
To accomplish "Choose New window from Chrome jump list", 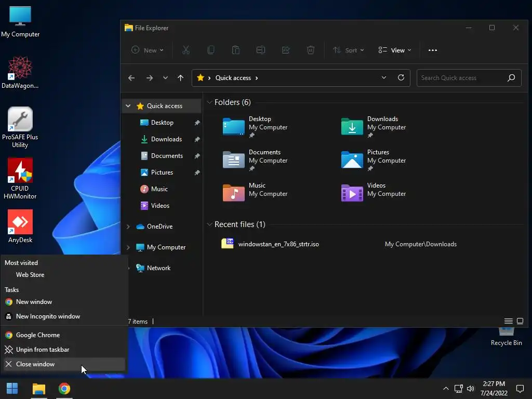I will (x=64, y=302).
